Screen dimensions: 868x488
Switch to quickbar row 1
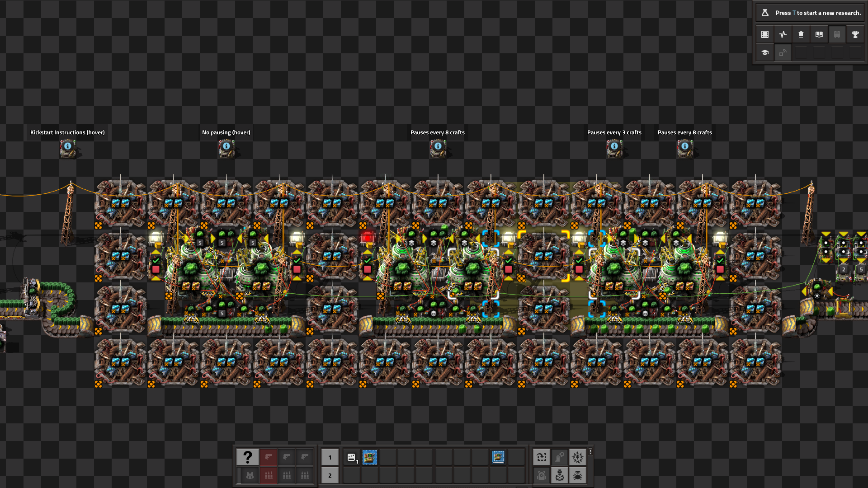point(330,457)
